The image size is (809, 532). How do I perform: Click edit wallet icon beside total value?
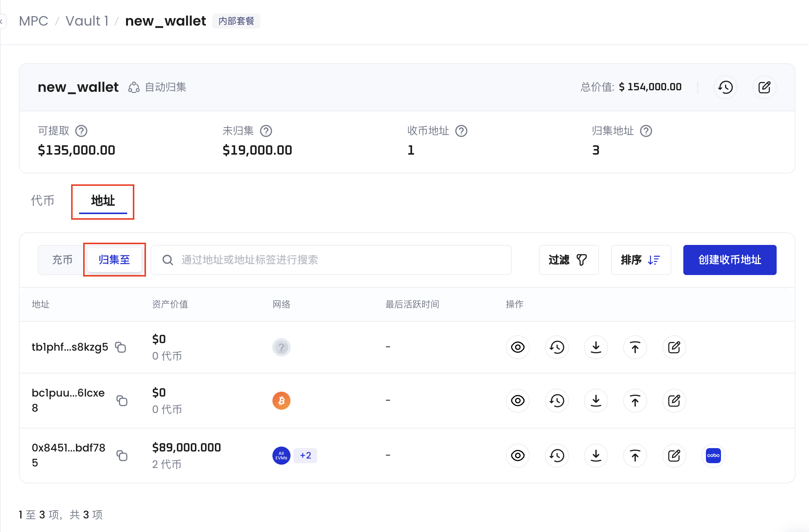pos(764,87)
